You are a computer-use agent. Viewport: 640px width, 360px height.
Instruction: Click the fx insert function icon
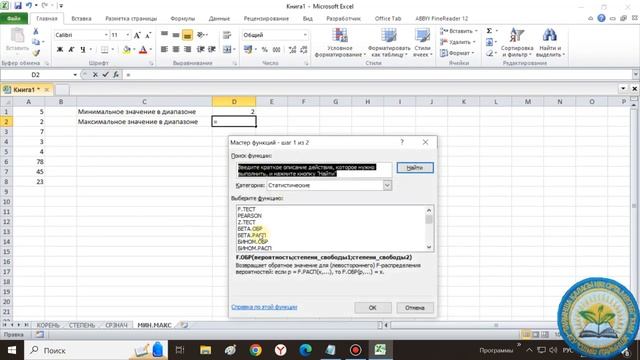(x=116, y=75)
